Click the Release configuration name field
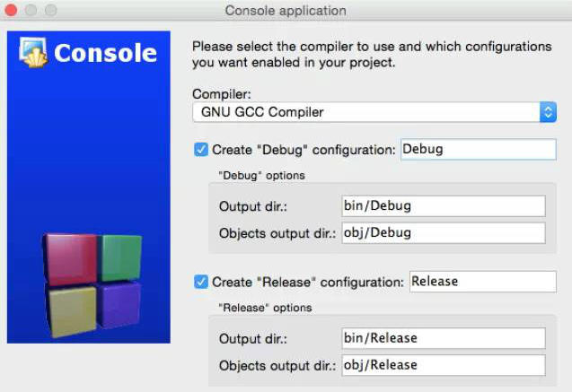 coord(482,282)
